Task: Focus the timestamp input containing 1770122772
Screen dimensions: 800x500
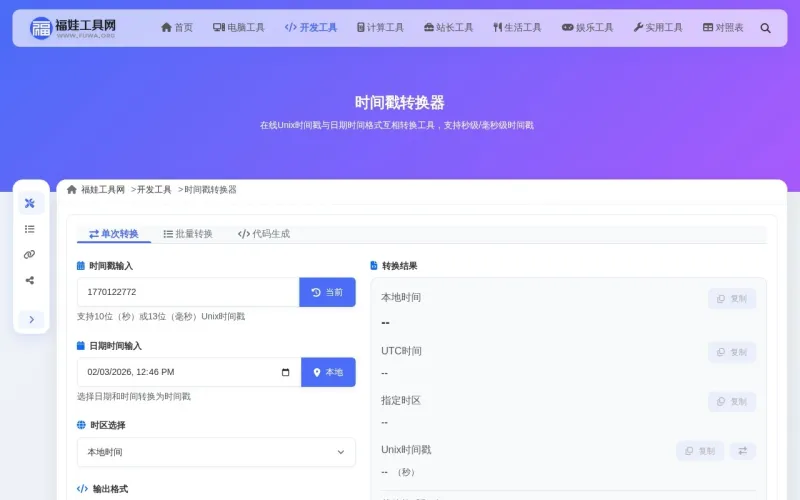Action: coord(188,292)
